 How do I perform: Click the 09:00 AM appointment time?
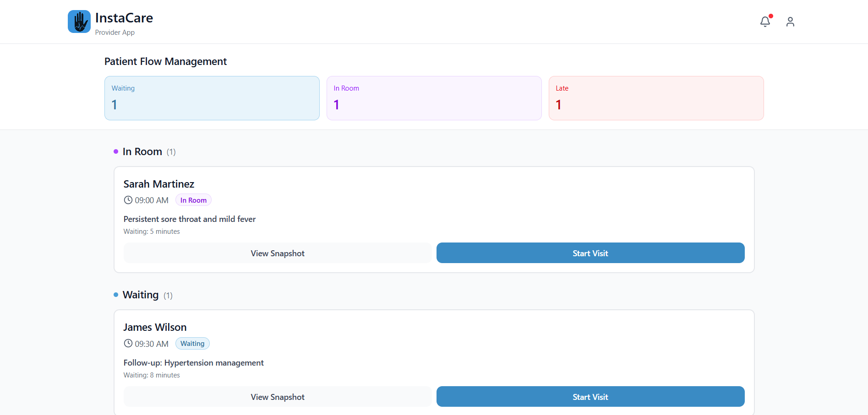tap(152, 200)
